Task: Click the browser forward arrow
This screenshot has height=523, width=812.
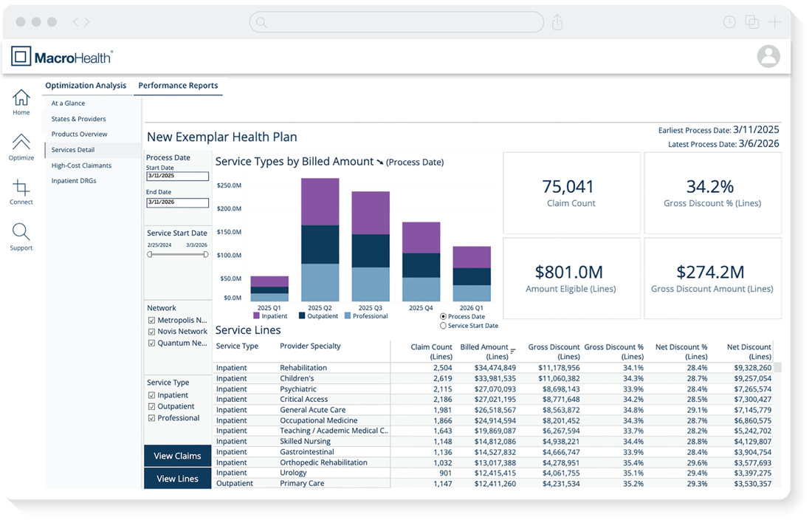Action: click(87, 21)
